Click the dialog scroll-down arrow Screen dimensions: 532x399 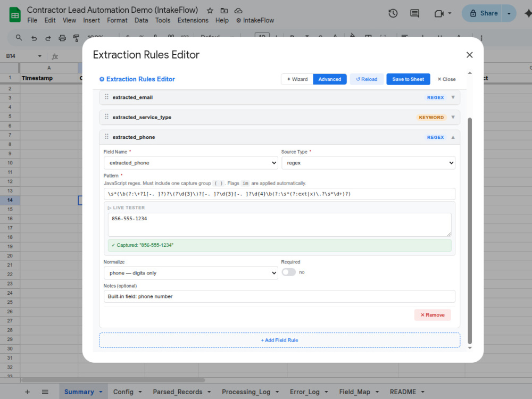pos(470,348)
